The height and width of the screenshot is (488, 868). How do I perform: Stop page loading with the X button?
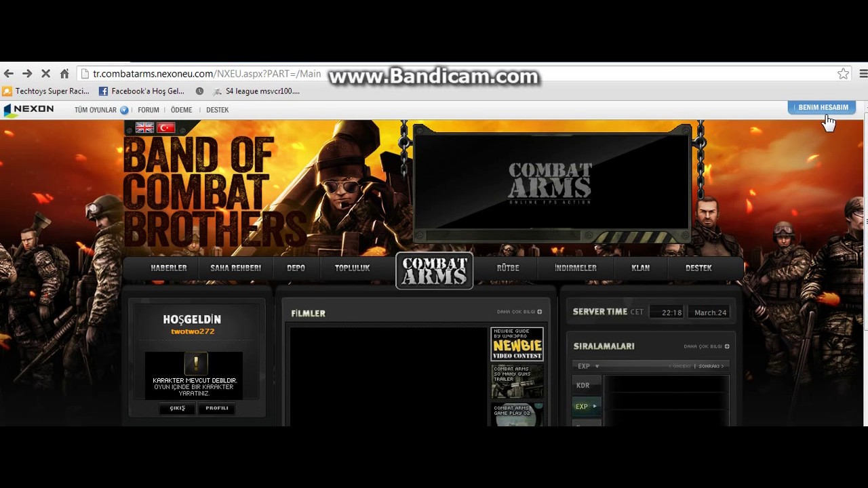coord(45,74)
